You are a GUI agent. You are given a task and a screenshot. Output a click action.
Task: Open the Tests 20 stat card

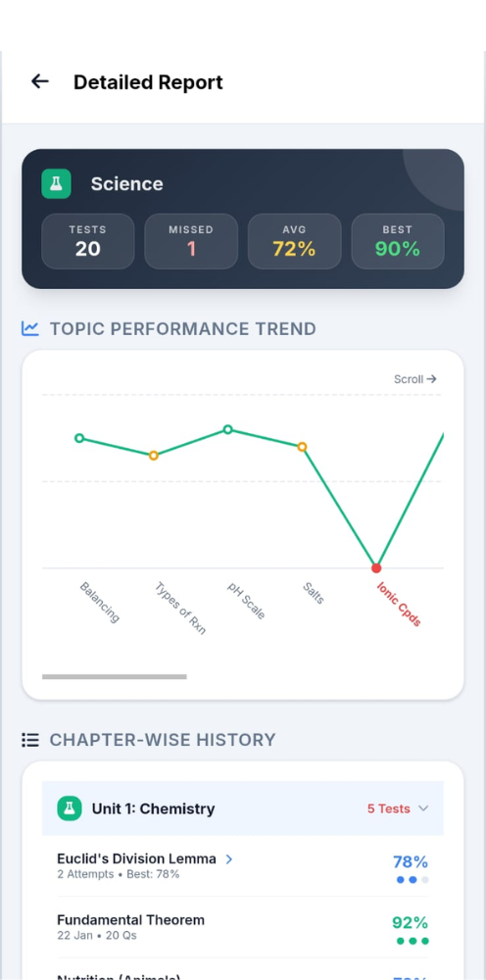coord(88,241)
